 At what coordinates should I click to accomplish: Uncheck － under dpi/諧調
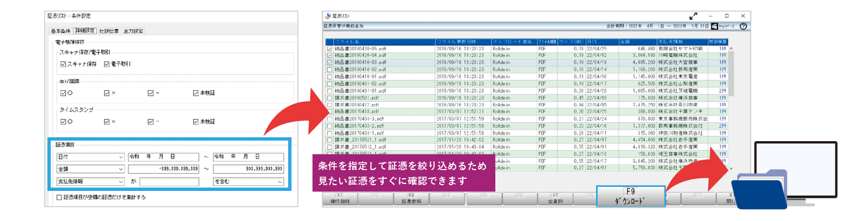pyautogui.click(x=150, y=93)
